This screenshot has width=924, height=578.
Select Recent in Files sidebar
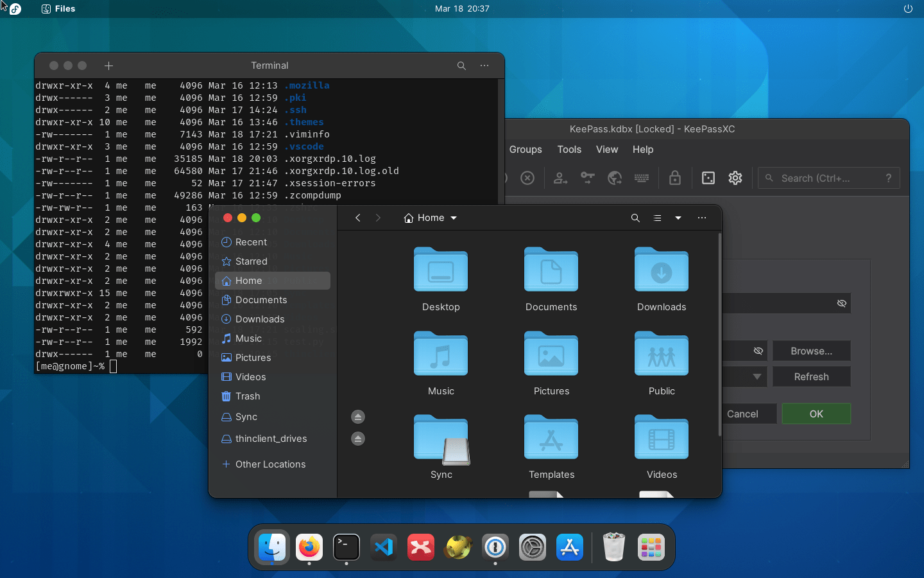(273, 242)
